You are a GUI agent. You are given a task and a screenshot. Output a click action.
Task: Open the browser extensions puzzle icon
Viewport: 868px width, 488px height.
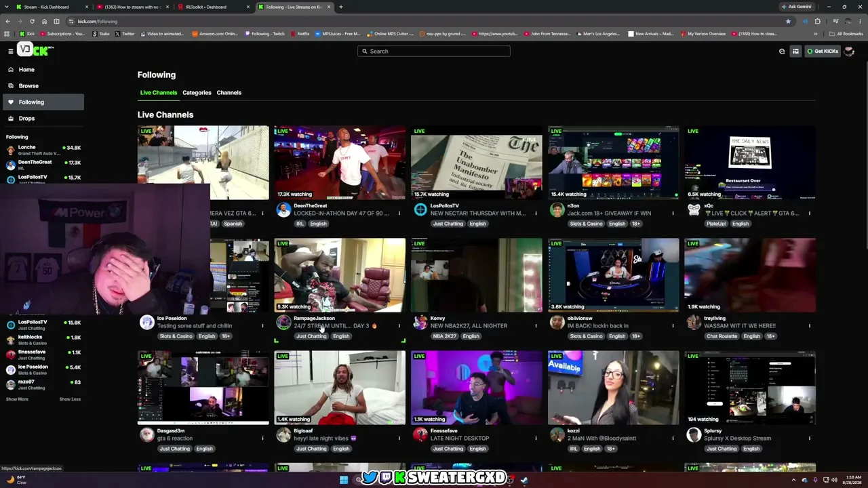tap(818, 21)
